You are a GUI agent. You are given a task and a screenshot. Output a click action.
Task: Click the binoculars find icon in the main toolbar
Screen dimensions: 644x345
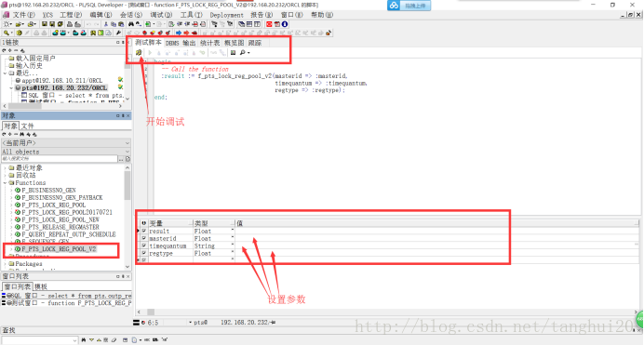[131, 24]
